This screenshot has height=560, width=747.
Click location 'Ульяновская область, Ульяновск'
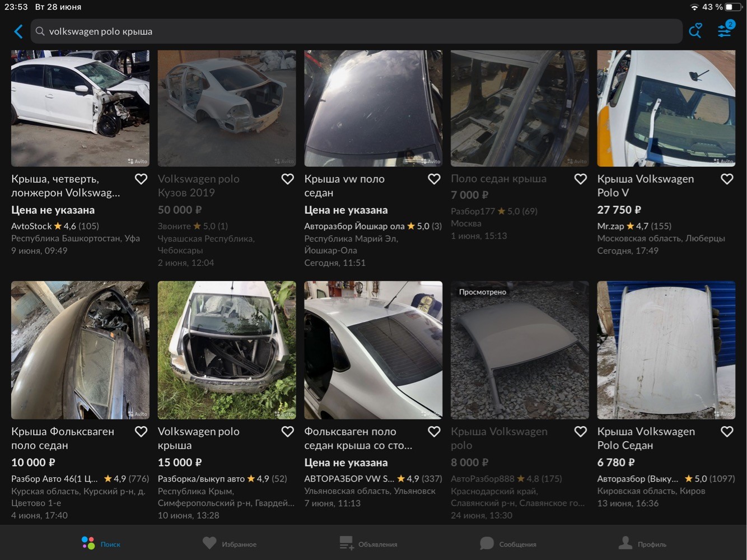click(370, 491)
